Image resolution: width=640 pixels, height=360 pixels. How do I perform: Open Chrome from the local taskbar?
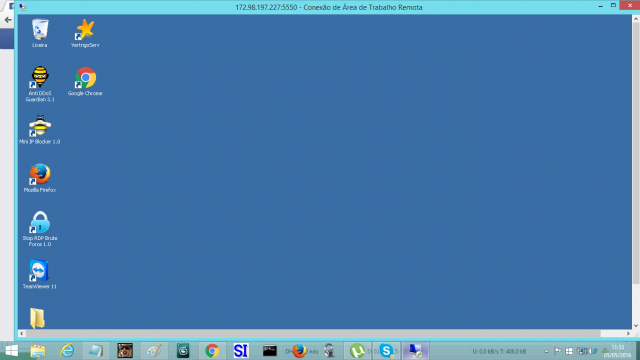click(x=212, y=351)
